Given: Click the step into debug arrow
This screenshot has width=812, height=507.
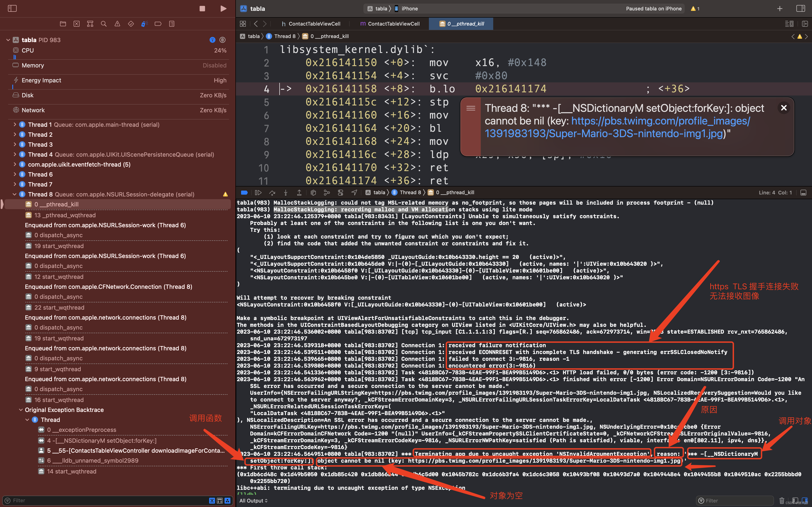Looking at the screenshot, I should pos(285,192).
